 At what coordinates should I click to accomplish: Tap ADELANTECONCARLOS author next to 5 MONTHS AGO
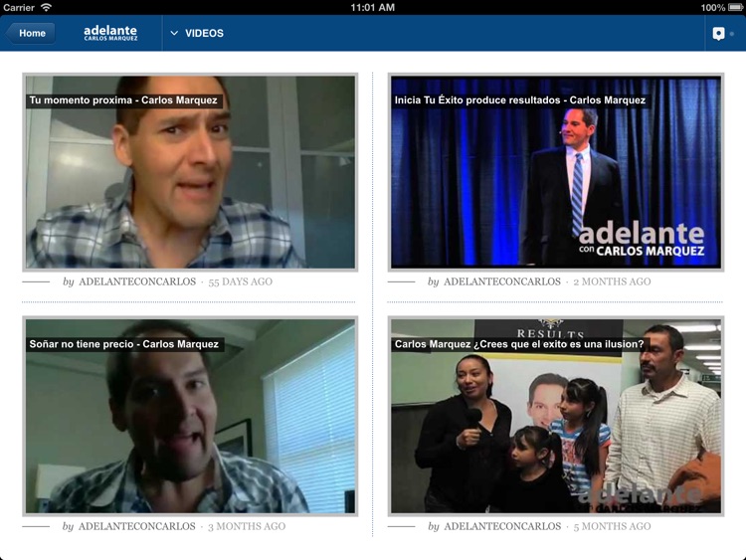pos(502,526)
